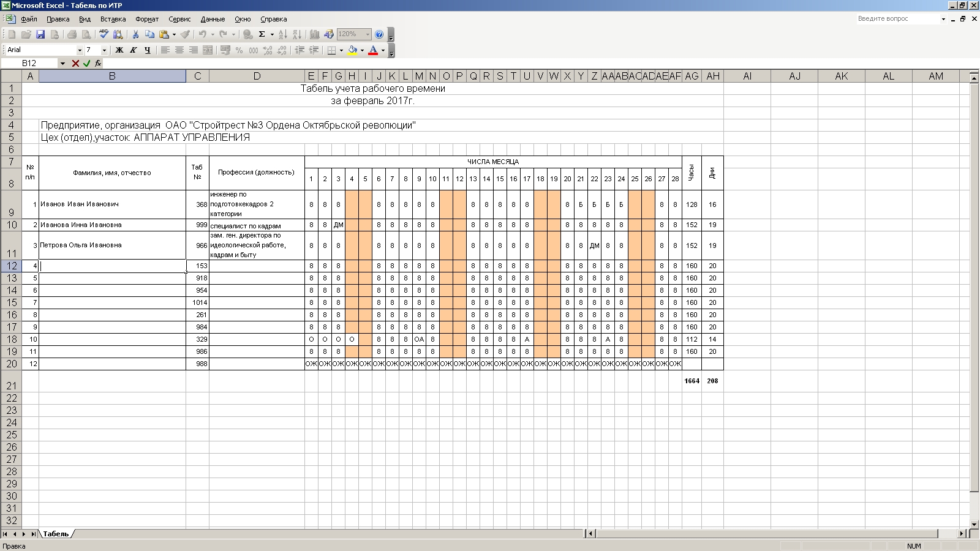980x551 pixels.
Task: Open Excel help question mark icon
Action: (x=379, y=34)
